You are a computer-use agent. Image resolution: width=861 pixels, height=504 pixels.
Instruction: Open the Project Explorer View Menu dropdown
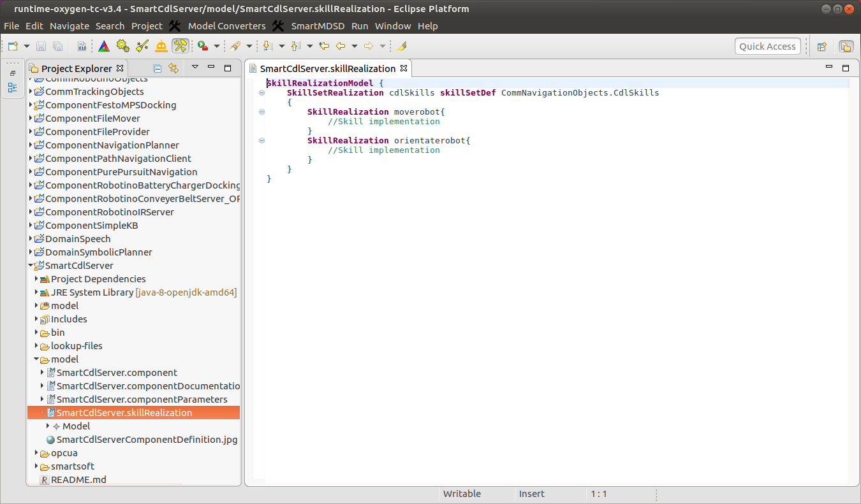(195, 68)
